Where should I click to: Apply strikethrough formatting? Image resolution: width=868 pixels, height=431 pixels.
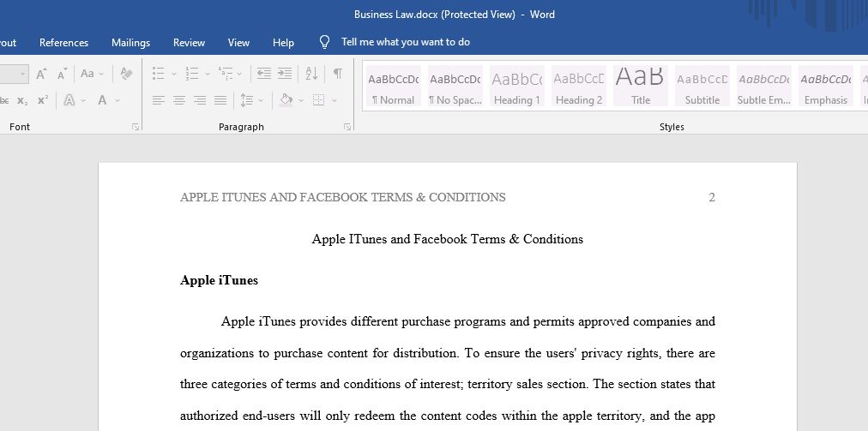4,100
